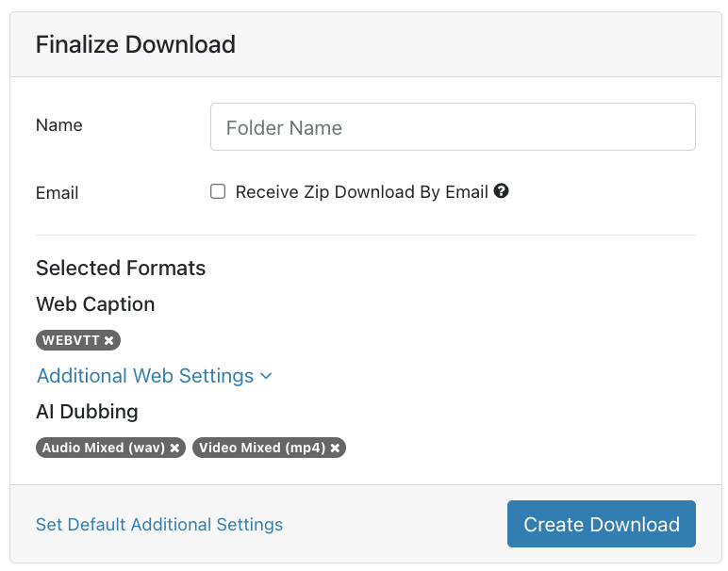
Task: Click the help question mark icon
Action: [501, 191]
